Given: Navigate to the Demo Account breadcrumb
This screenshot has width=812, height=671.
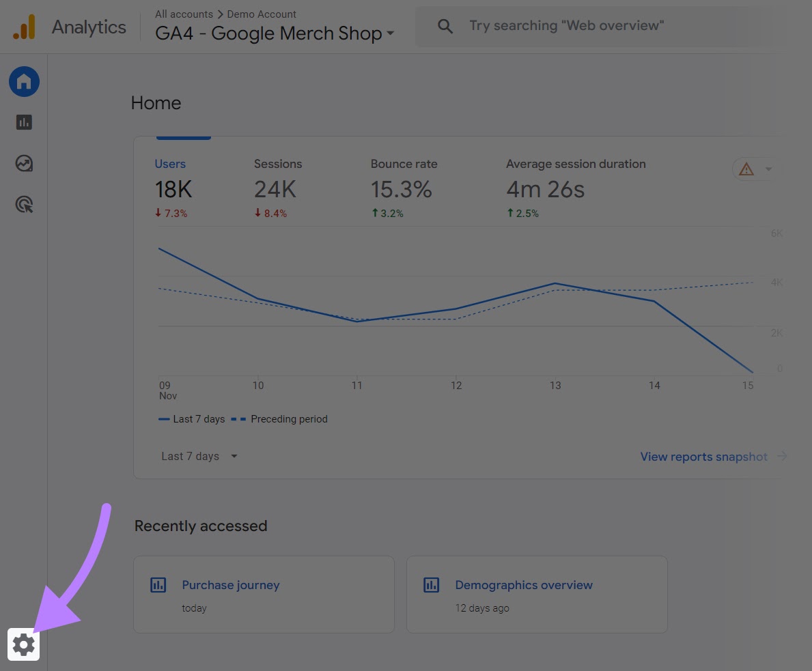Looking at the screenshot, I should click(262, 14).
